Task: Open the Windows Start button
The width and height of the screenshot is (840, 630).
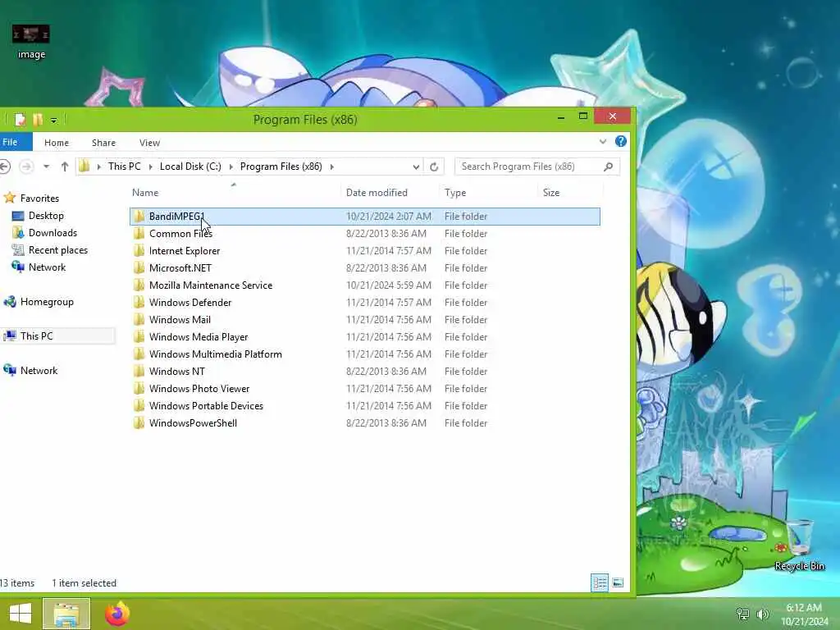Action: [21, 614]
